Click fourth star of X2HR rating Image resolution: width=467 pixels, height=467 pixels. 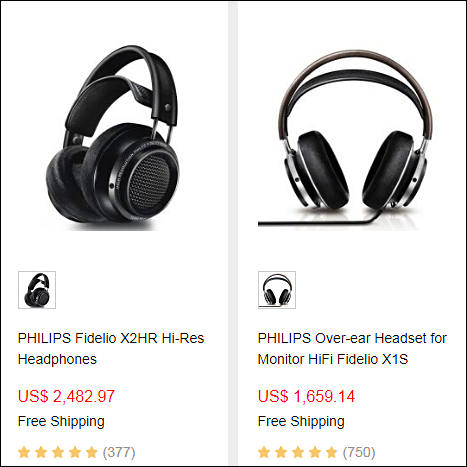point(75,452)
